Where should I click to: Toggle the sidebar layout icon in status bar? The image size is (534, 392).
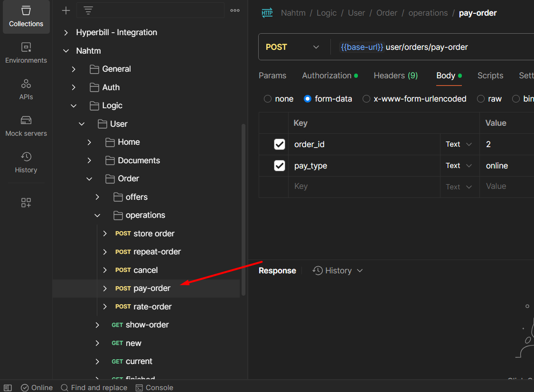[x=8, y=388]
